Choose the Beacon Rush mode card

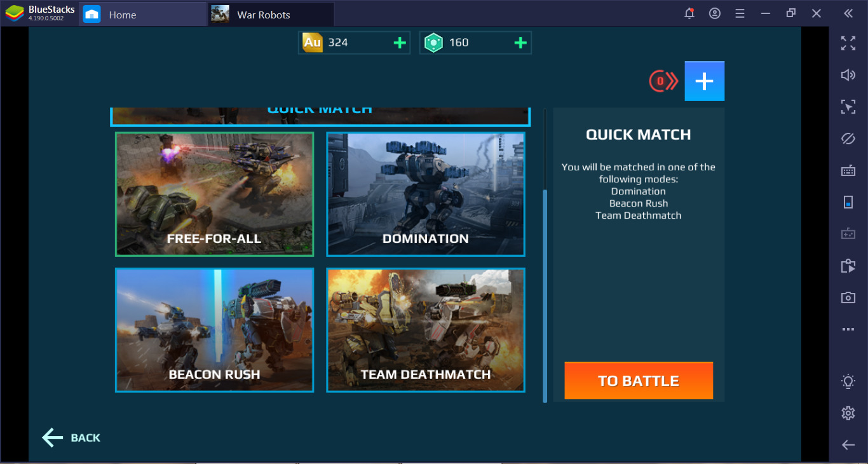click(x=214, y=330)
